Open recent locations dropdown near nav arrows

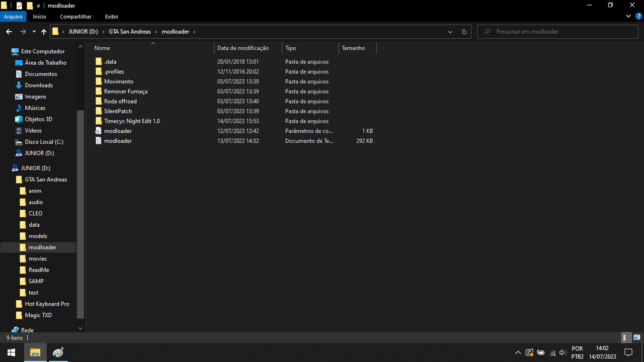point(34,32)
